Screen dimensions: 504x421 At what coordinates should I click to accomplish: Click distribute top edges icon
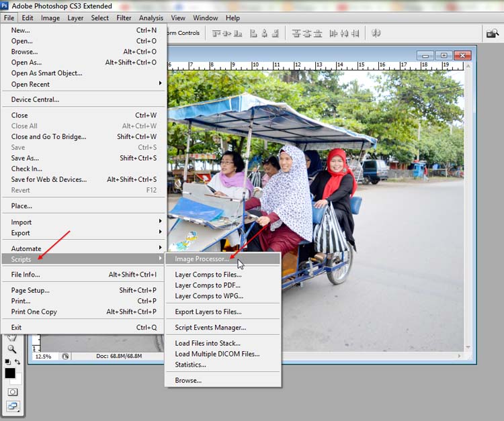pyautogui.click(x=296, y=33)
